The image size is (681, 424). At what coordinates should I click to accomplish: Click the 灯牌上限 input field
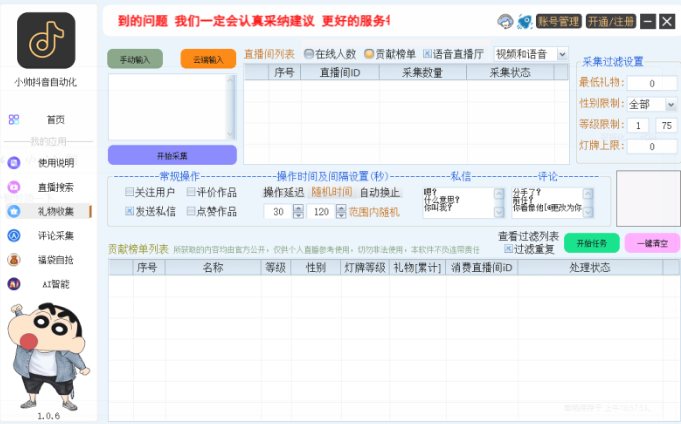click(652, 146)
